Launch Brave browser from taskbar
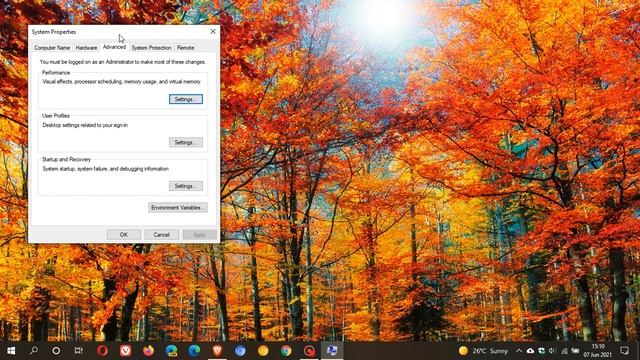The image size is (640, 360). click(217, 351)
